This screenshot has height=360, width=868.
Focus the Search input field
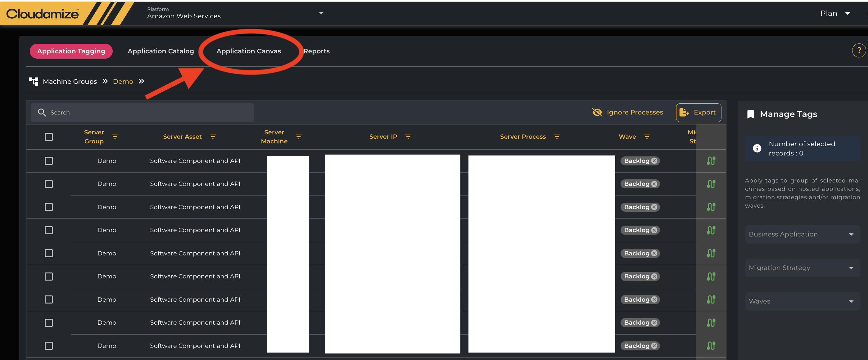142,112
